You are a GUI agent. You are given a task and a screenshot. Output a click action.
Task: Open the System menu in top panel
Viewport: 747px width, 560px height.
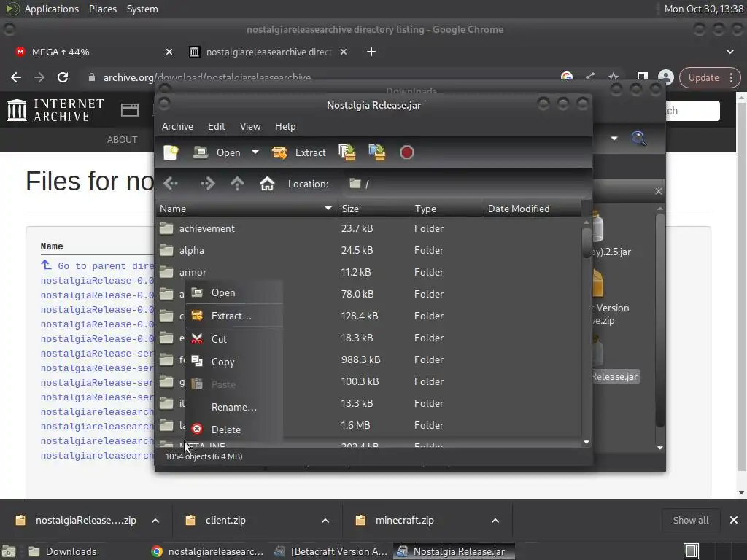click(x=142, y=9)
